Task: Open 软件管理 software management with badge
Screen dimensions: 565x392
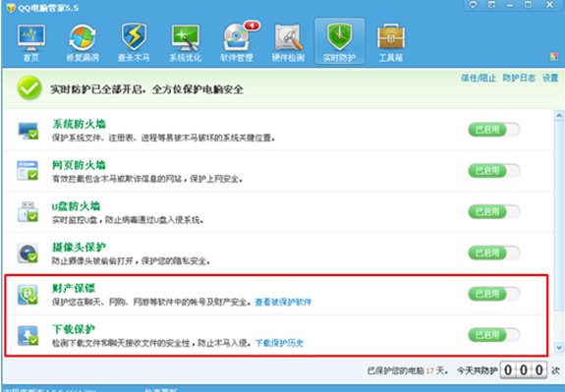Action: (x=237, y=42)
